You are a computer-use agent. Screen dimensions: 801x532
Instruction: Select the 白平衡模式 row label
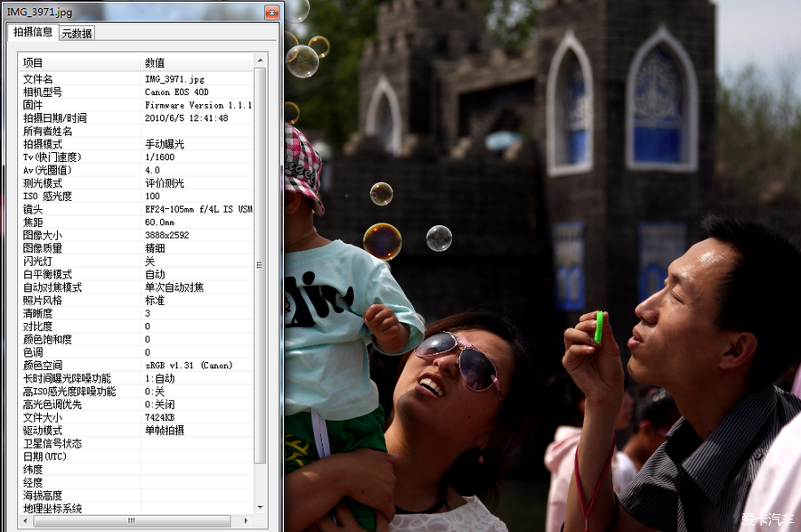click(x=47, y=274)
